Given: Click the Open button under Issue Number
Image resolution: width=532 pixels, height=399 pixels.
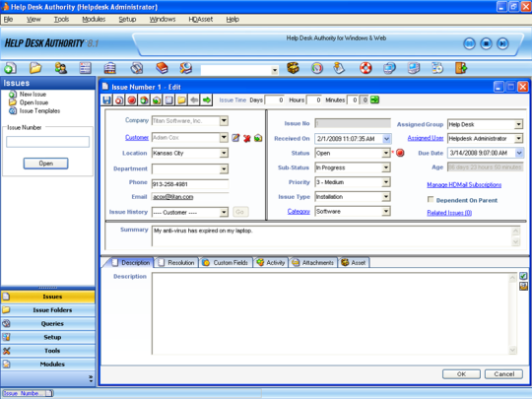Looking at the screenshot, I should tap(45, 164).
